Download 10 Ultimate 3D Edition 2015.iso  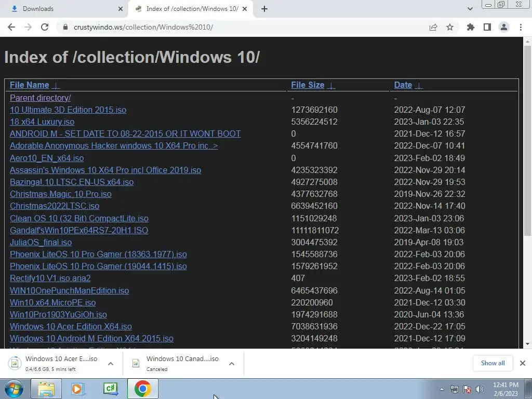coord(68,110)
